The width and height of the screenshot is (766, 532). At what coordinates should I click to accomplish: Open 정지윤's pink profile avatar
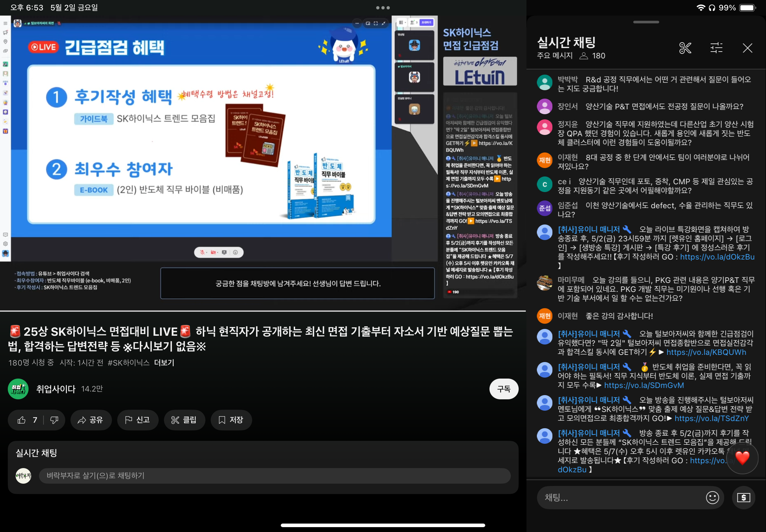(x=545, y=127)
